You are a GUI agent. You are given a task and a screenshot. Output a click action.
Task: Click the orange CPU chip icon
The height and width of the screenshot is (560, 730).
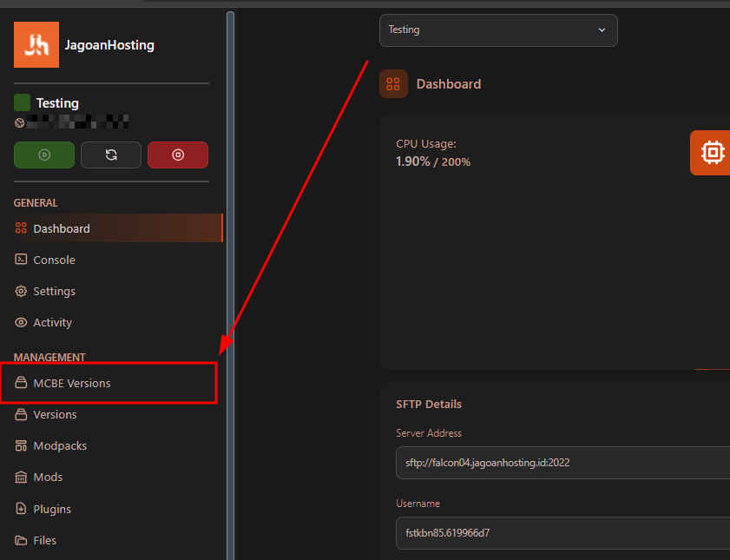coord(712,153)
